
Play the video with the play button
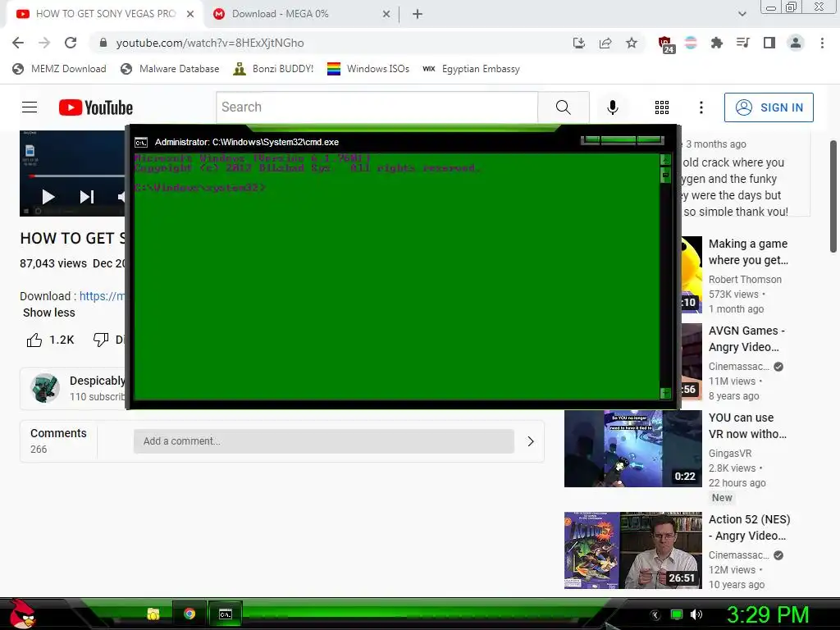click(x=48, y=197)
